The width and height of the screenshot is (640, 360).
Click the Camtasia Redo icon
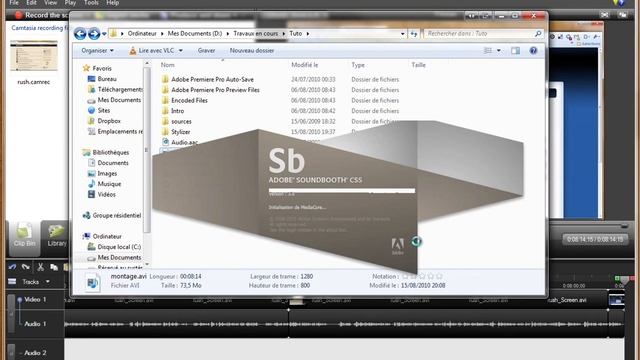point(25,267)
